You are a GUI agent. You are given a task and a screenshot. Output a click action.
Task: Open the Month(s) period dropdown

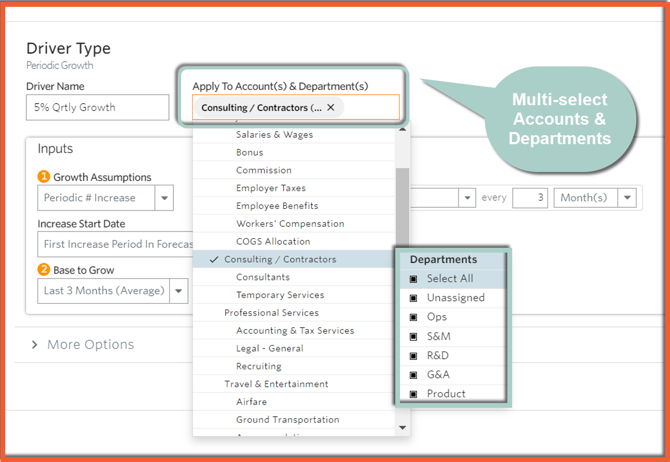(x=626, y=198)
